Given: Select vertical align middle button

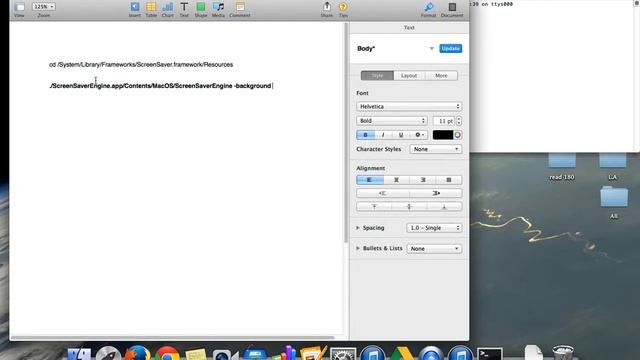Looking at the screenshot, I should (x=409, y=207).
